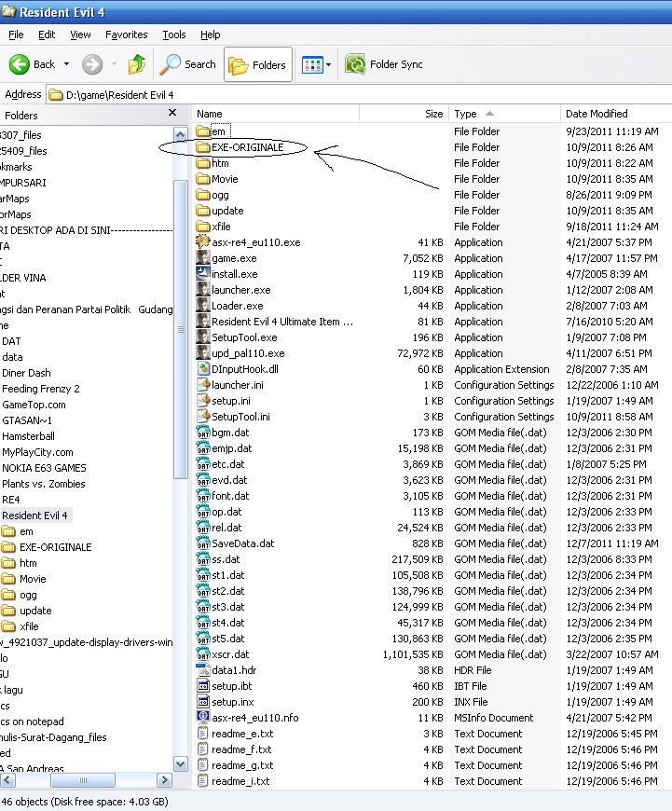Click the folder tree scroll left arrow
Screen dimensions: 672x811
[7, 780]
